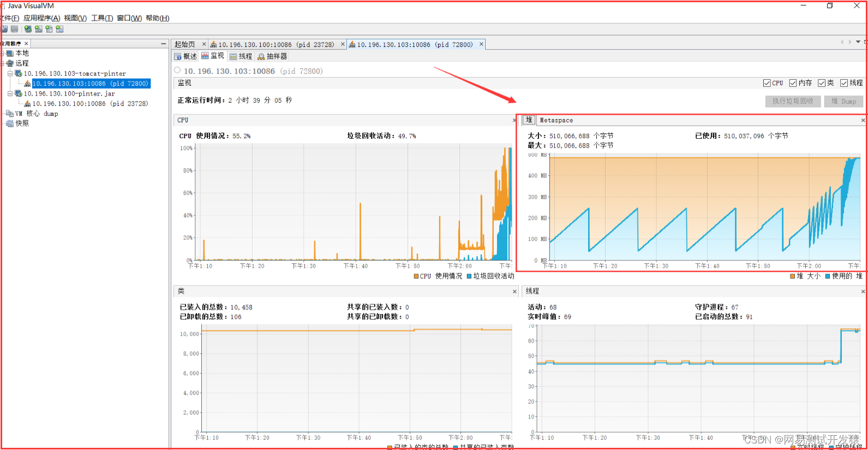Uncheck the 内存 checkbox
868x450 pixels.
coord(793,83)
